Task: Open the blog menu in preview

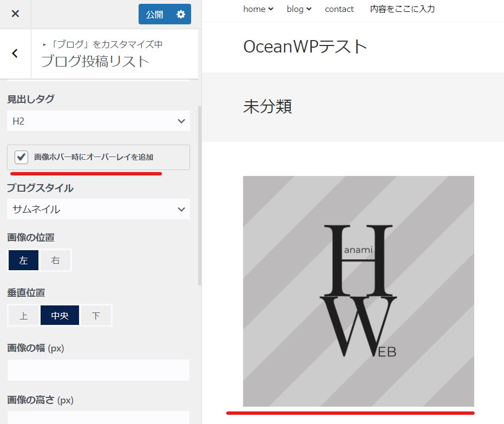Action: (299, 9)
